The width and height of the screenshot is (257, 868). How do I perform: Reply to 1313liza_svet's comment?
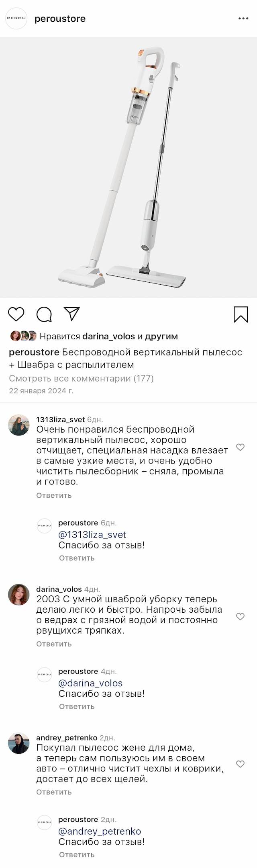54,495
